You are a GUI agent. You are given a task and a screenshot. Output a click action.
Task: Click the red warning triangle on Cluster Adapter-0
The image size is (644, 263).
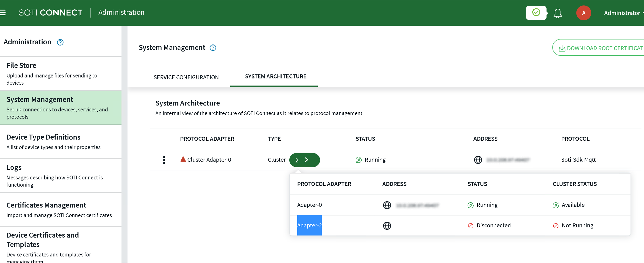[x=183, y=159]
